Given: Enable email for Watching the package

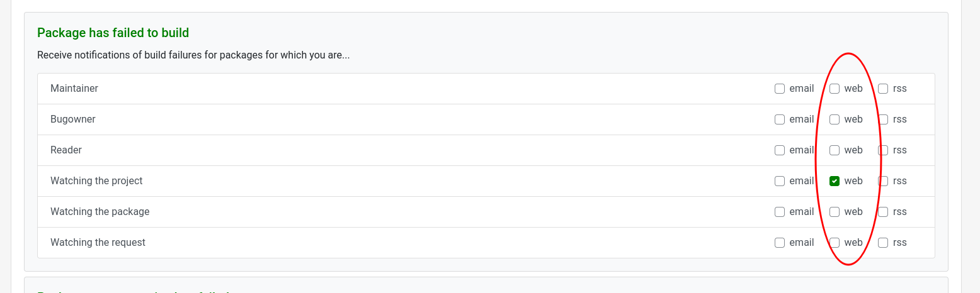Looking at the screenshot, I should (x=780, y=212).
